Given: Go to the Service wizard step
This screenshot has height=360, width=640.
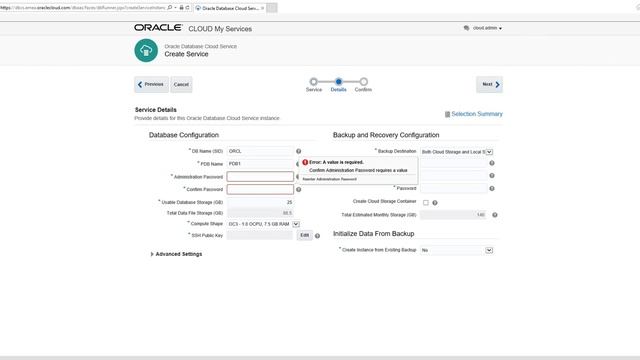Looking at the screenshot, I should (x=313, y=82).
